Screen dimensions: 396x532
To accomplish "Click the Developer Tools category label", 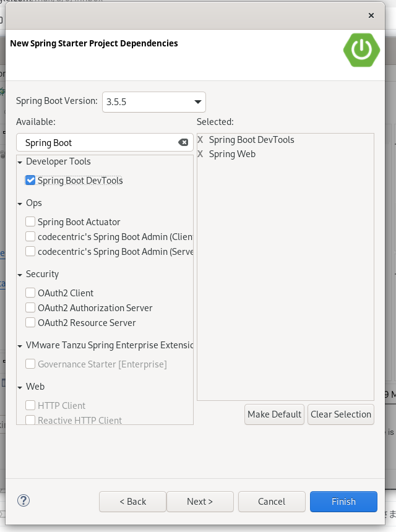I will [x=58, y=161].
